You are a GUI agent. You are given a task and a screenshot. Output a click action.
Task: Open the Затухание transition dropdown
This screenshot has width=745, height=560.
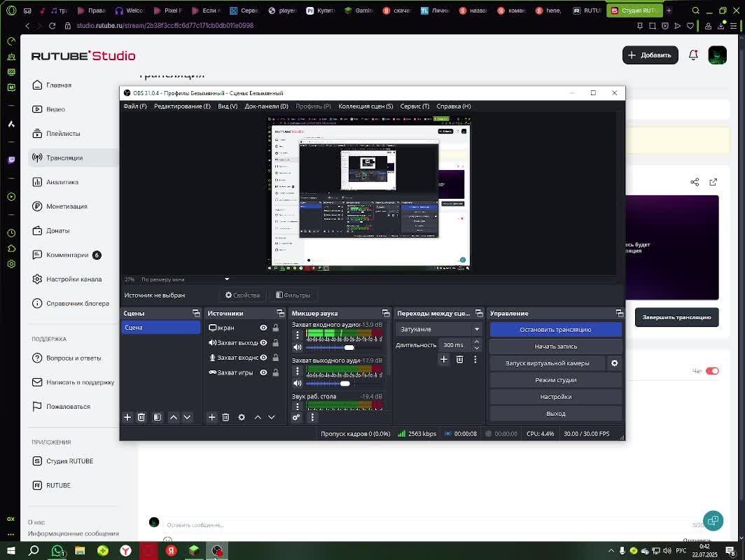[439, 329]
